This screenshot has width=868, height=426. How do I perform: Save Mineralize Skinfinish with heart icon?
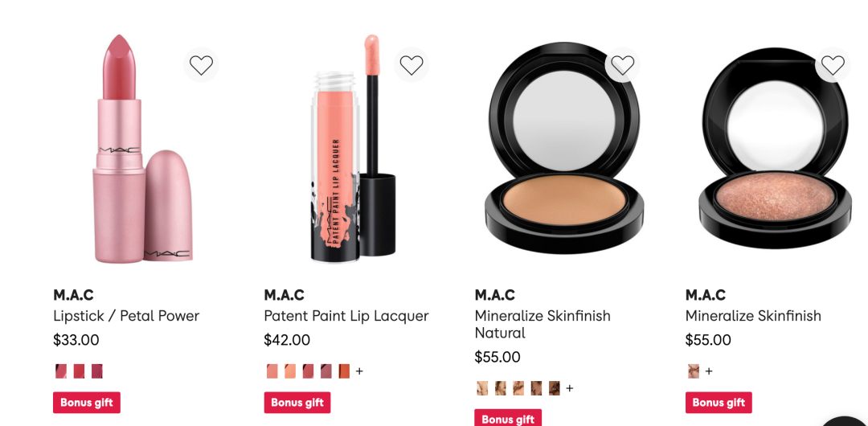[x=833, y=65]
